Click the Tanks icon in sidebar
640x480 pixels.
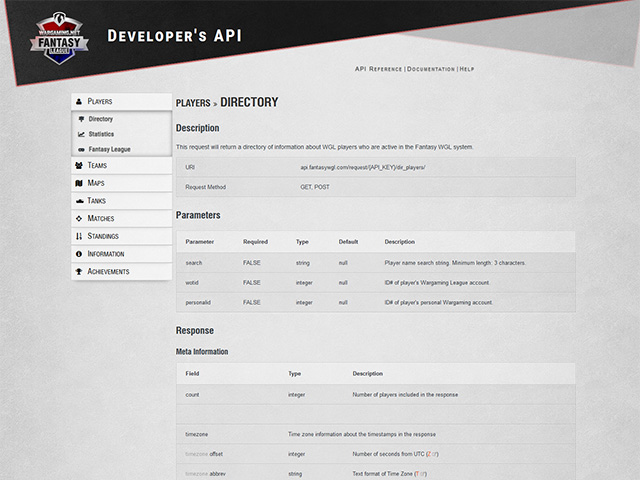pyautogui.click(x=79, y=201)
